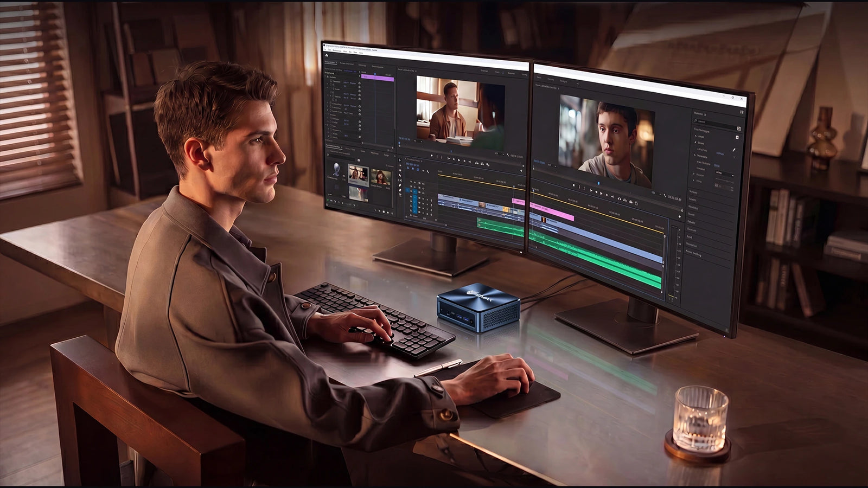Step forward one frame on left monitor
868x488 pixels.
[x=465, y=161]
